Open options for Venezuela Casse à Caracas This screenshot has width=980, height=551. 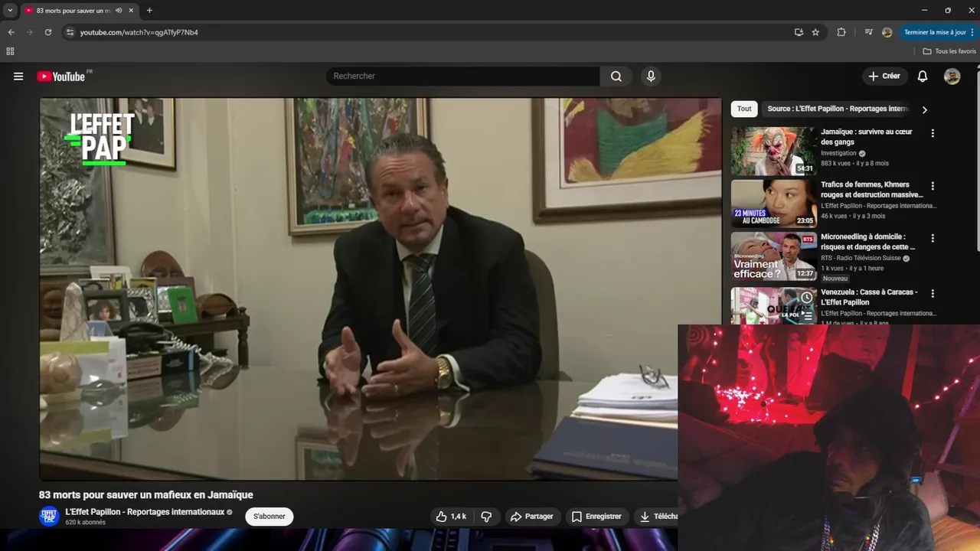click(933, 293)
